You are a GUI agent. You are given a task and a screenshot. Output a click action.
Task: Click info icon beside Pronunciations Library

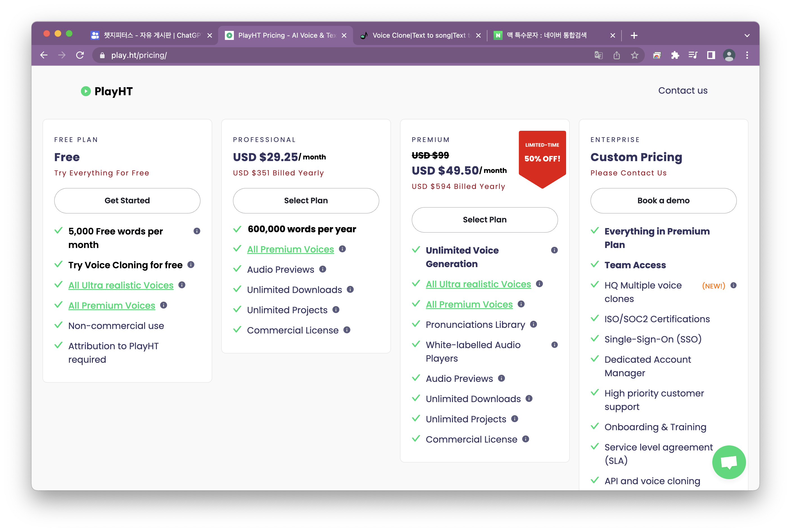(x=533, y=324)
